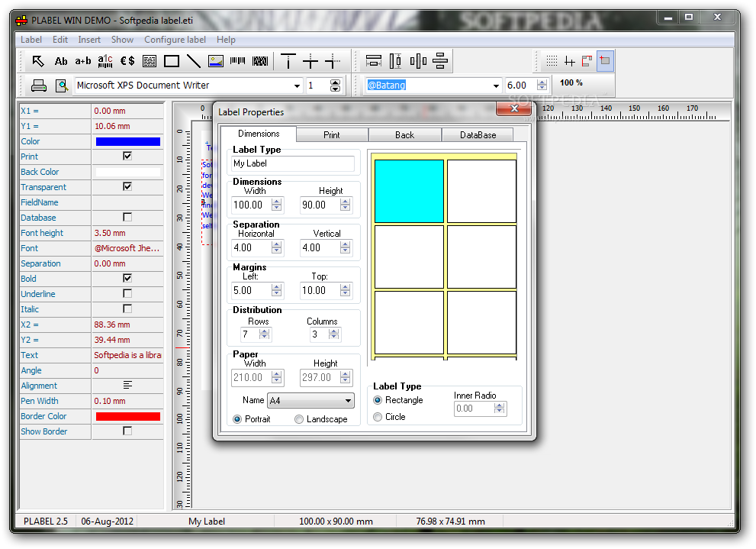Click the Columns stepper showing 3
This screenshot has height=549, width=756.
point(334,334)
